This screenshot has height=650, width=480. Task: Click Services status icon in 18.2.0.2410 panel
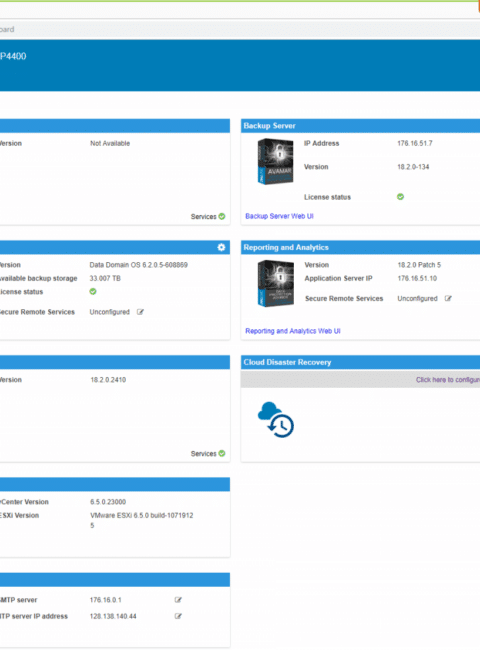tap(222, 454)
